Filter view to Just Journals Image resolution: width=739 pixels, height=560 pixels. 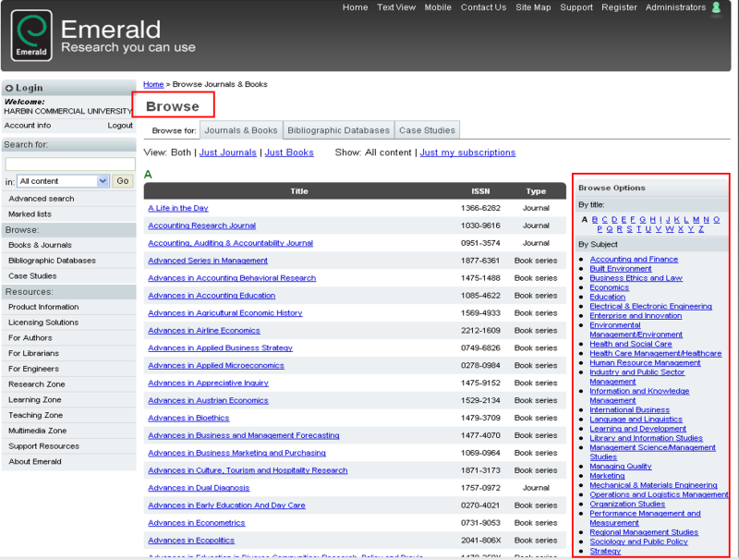coord(227,152)
